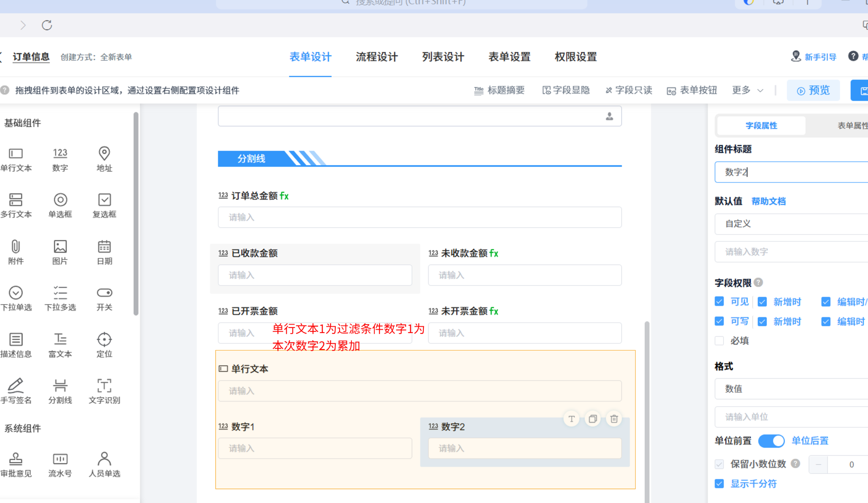868x503 pixels.
Task: Click the 请输入单位 unit input
Action: pos(791,417)
